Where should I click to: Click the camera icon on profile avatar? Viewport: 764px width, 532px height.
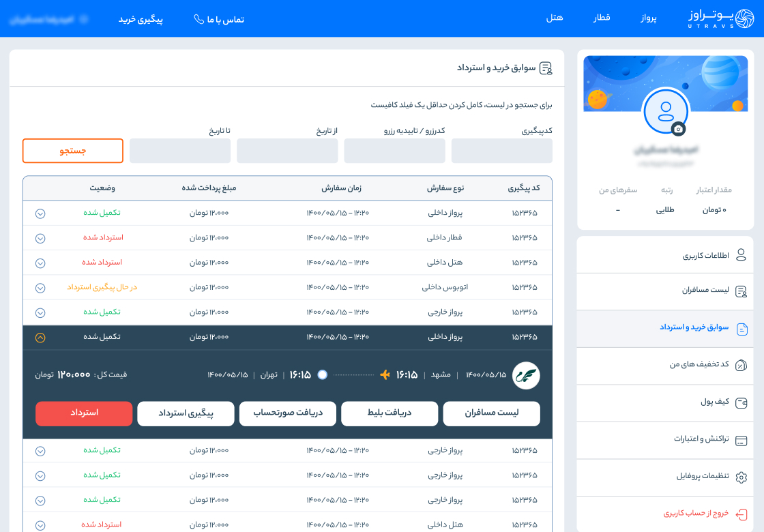[x=677, y=129]
